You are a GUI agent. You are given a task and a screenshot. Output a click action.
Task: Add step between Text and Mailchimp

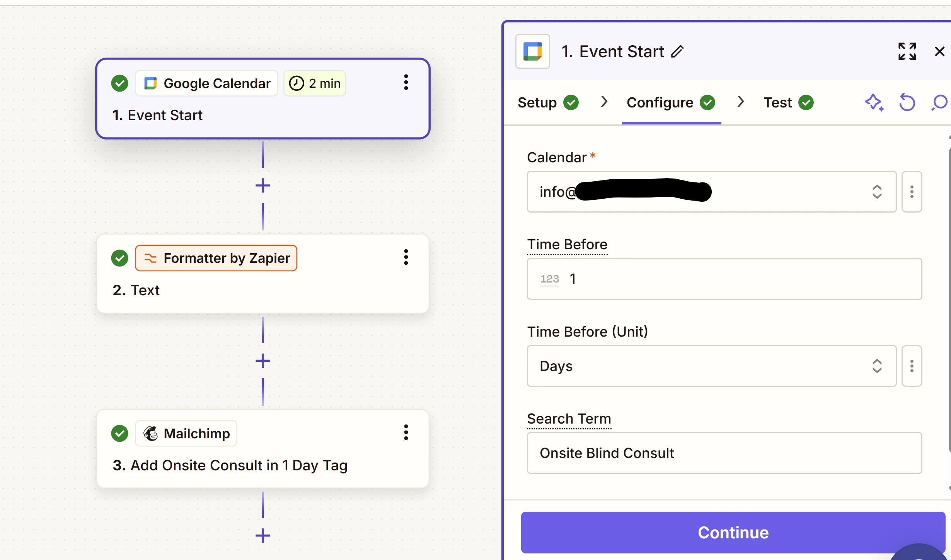(x=263, y=361)
